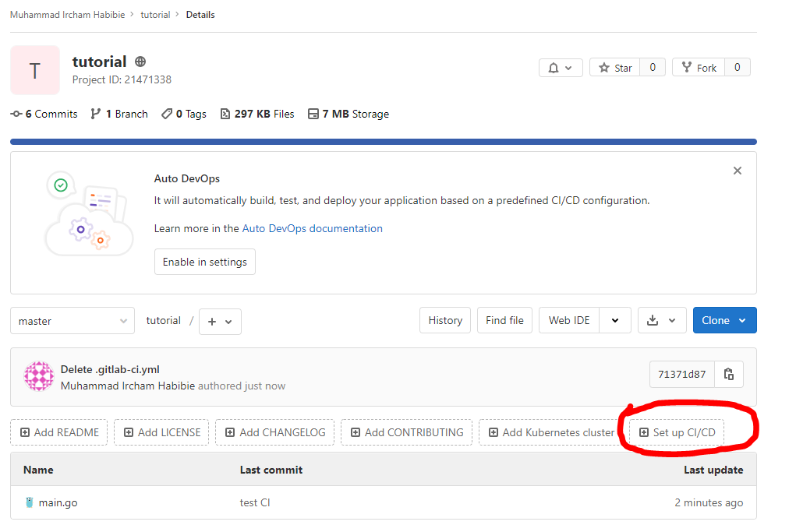Open the 6 Commits list
The height and width of the screenshot is (532, 796).
pos(44,114)
